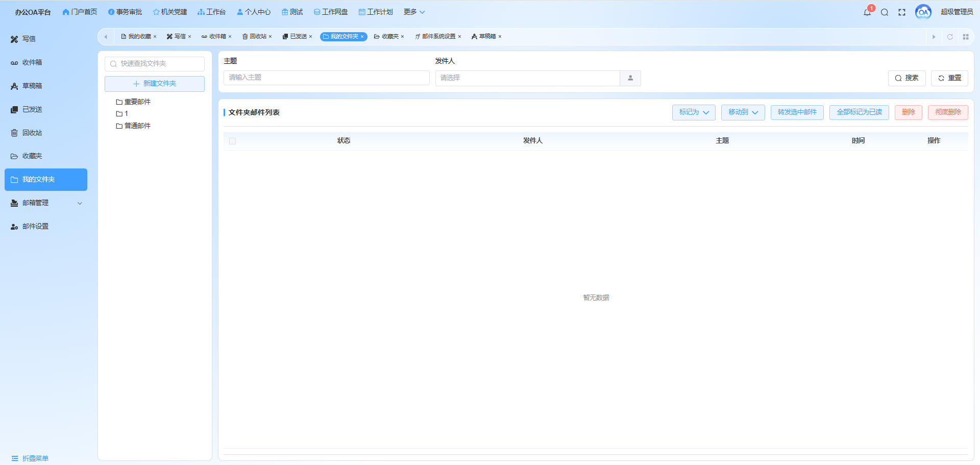This screenshot has height=465, width=980.
Task: Open the 标记为 dropdown
Action: tap(694, 112)
